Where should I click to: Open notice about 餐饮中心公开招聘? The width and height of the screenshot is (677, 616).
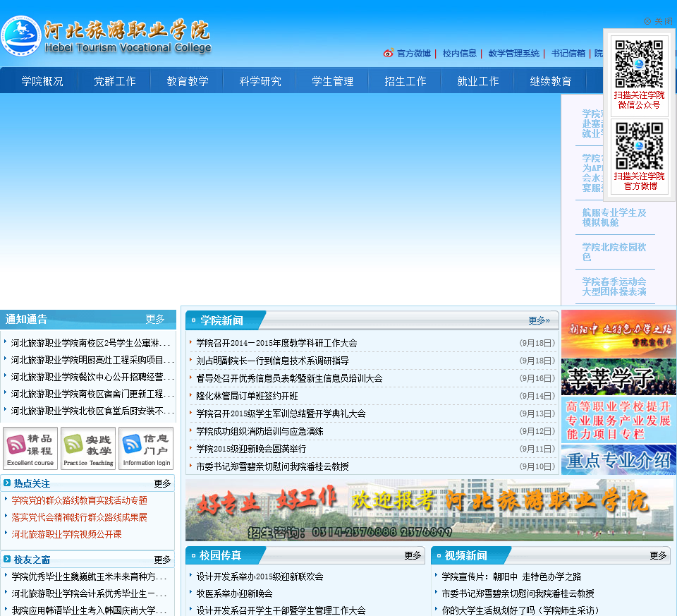[x=92, y=377]
